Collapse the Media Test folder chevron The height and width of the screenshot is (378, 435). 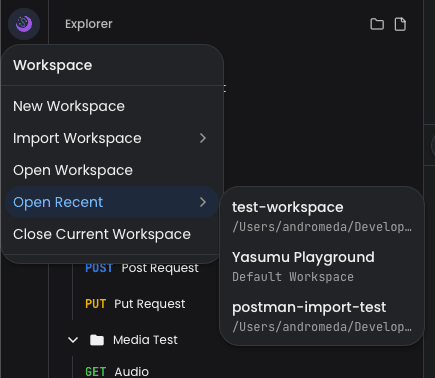pos(73,340)
